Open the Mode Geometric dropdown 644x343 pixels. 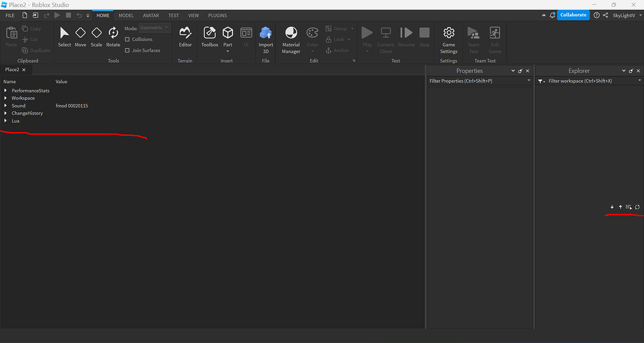pos(154,28)
